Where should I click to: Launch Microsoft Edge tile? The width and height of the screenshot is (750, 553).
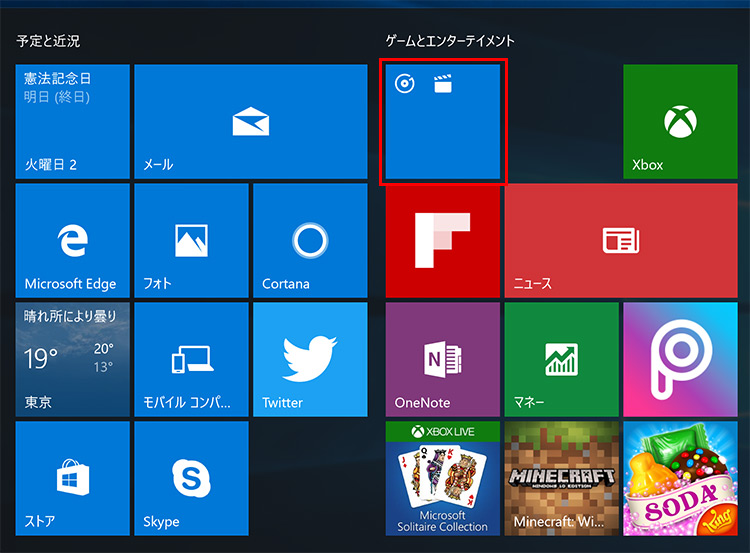pos(72,240)
